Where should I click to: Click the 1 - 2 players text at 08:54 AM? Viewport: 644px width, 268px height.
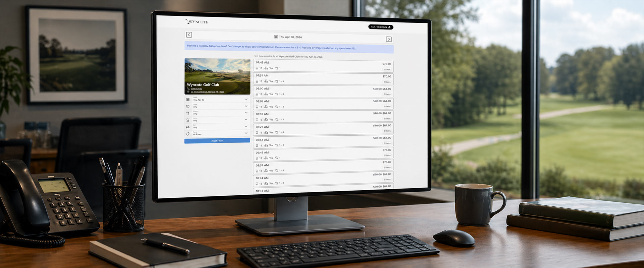[282, 145]
